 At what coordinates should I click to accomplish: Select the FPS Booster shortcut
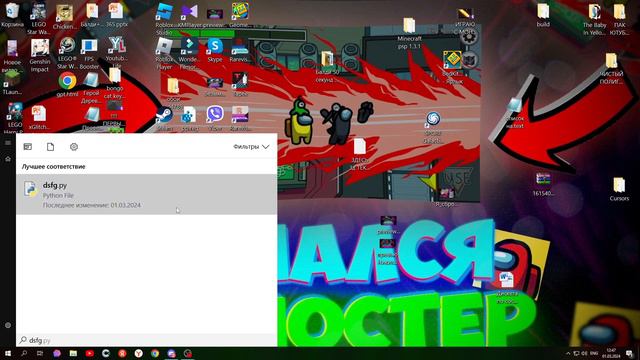pos(89,54)
